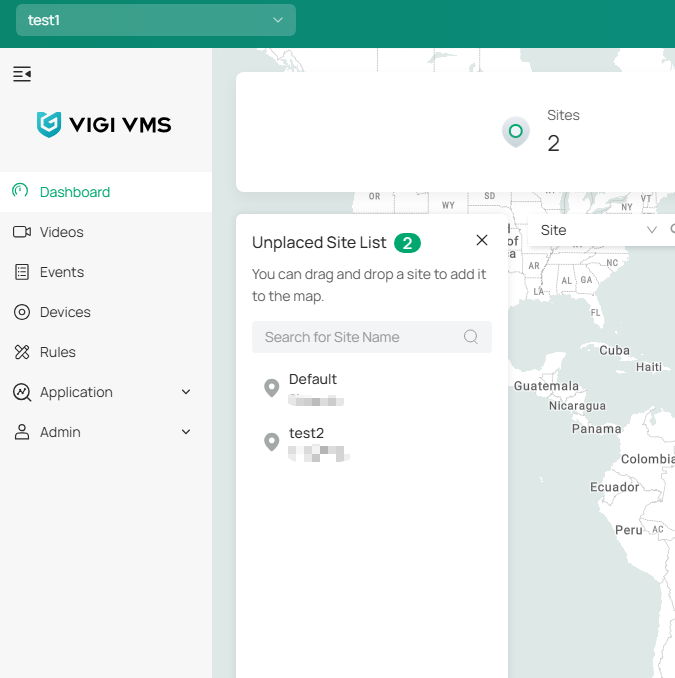Click the Colombia label on the map
The image size is (675, 678).
(x=648, y=459)
